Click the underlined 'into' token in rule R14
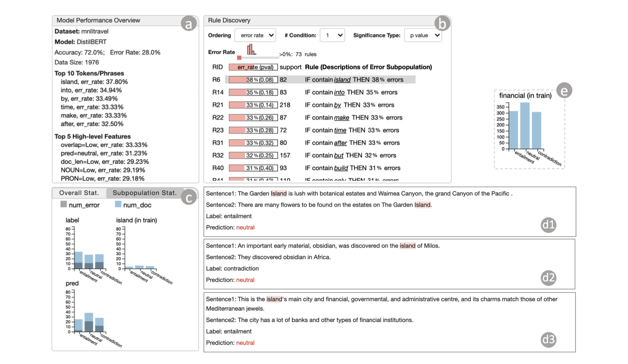628x364 pixels. pos(339,92)
